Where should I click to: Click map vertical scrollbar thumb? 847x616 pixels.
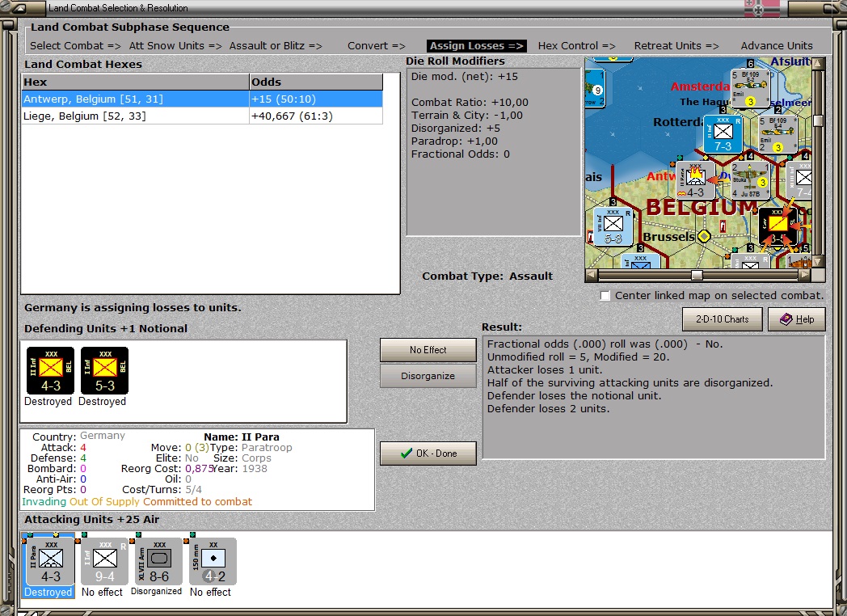point(818,120)
